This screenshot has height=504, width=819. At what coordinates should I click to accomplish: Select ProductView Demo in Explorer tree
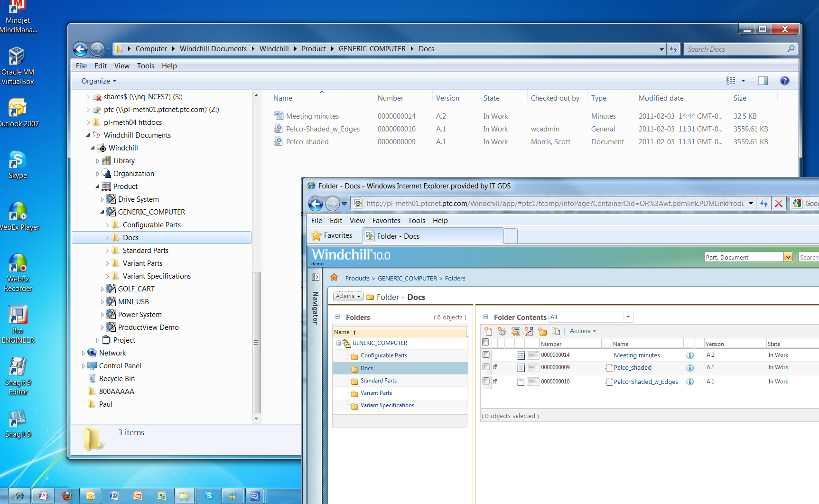pyautogui.click(x=148, y=327)
